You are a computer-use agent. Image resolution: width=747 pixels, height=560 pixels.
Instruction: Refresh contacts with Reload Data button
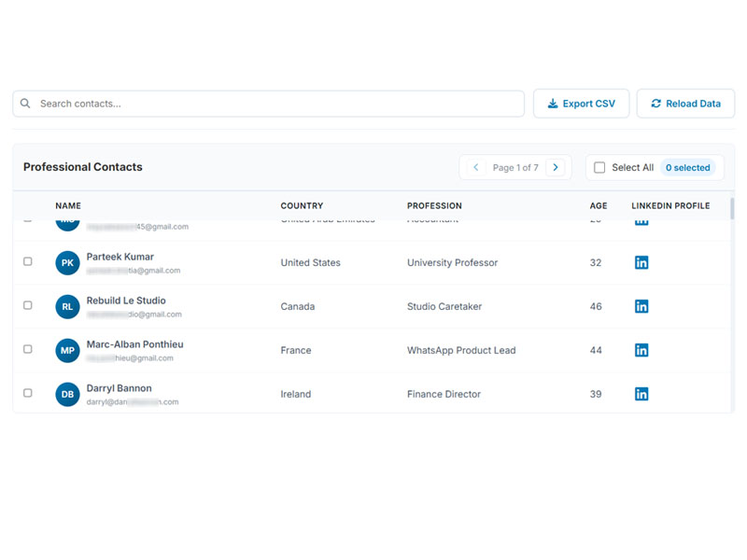[x=685, y=103]
